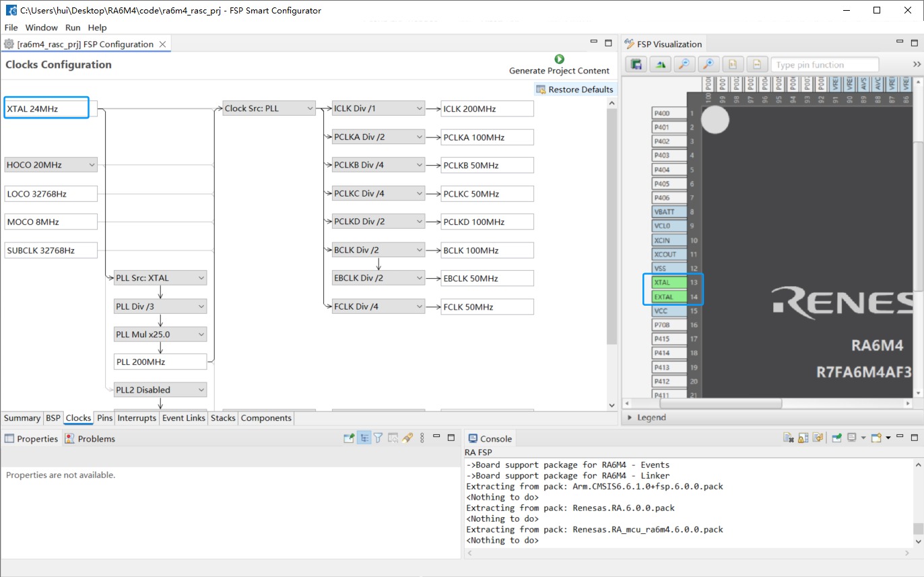Switch to the Problems tab
Image resolution: width=924 pixels, height=577 pixels.
pyautogui.click(x=90, y=439)
